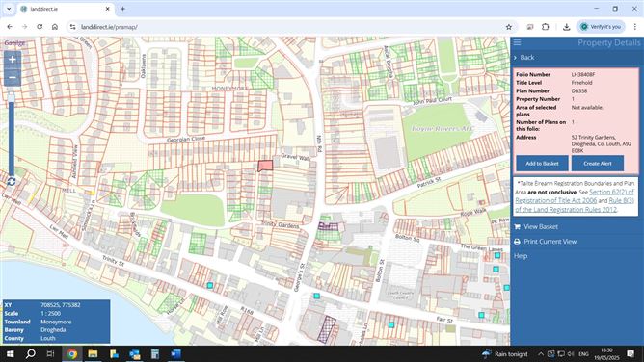
Task: Open Chrome's three-dot menu
Action: coord(634,27)
